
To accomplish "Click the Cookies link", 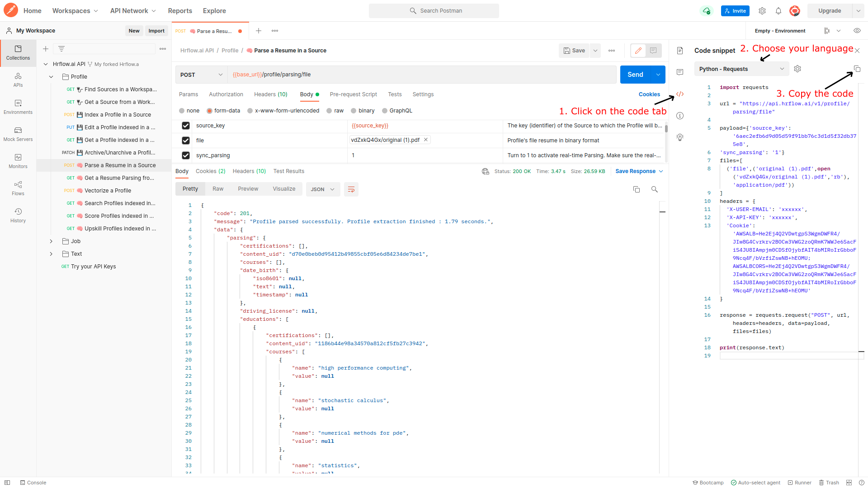I will click(649, 94).
